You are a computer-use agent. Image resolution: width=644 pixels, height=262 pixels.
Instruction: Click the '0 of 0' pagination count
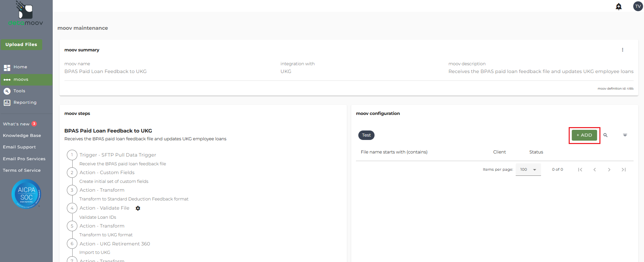(x=558, y=170)
